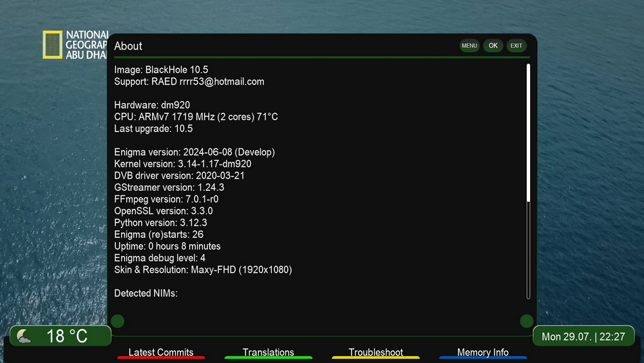Open Translations green button
Viewport: 644px width, 363px height.
pyautogui.click(x=268, y=353)
